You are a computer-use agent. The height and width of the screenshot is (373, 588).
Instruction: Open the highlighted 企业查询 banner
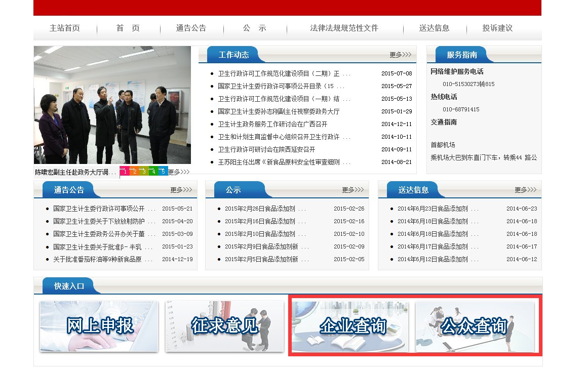tap(350, 326)
